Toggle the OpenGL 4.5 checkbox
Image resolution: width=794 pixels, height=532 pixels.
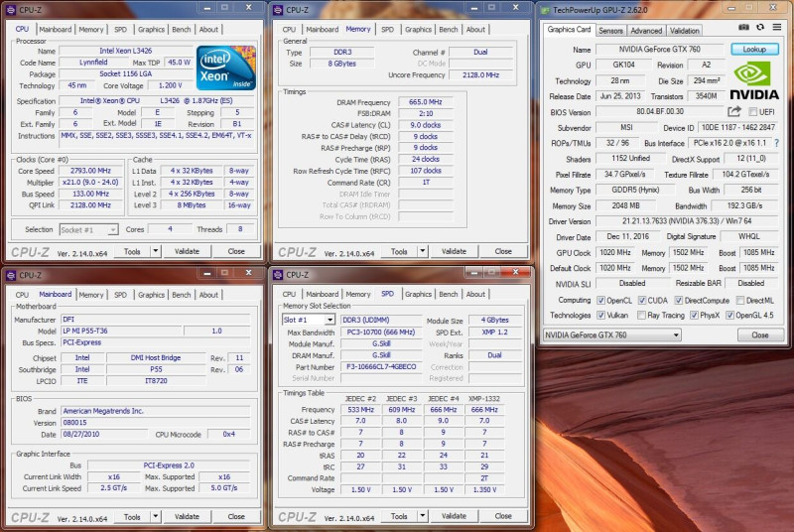pos(729,315)
